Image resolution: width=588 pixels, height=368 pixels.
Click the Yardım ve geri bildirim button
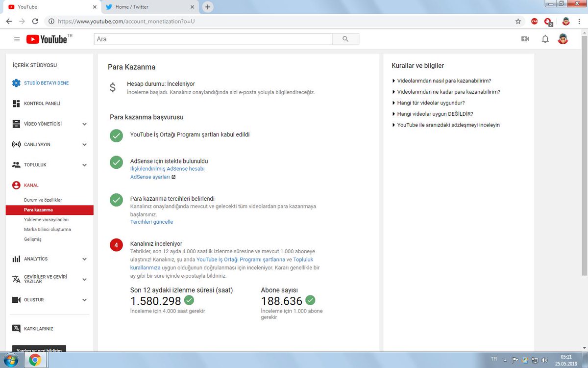click(39, 349)
